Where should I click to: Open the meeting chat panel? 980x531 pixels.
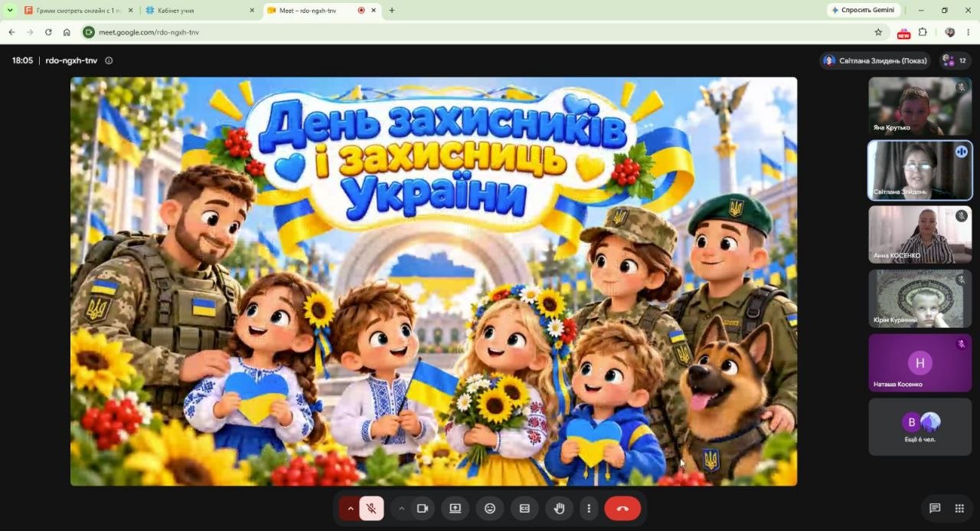[x=935, y=508]
